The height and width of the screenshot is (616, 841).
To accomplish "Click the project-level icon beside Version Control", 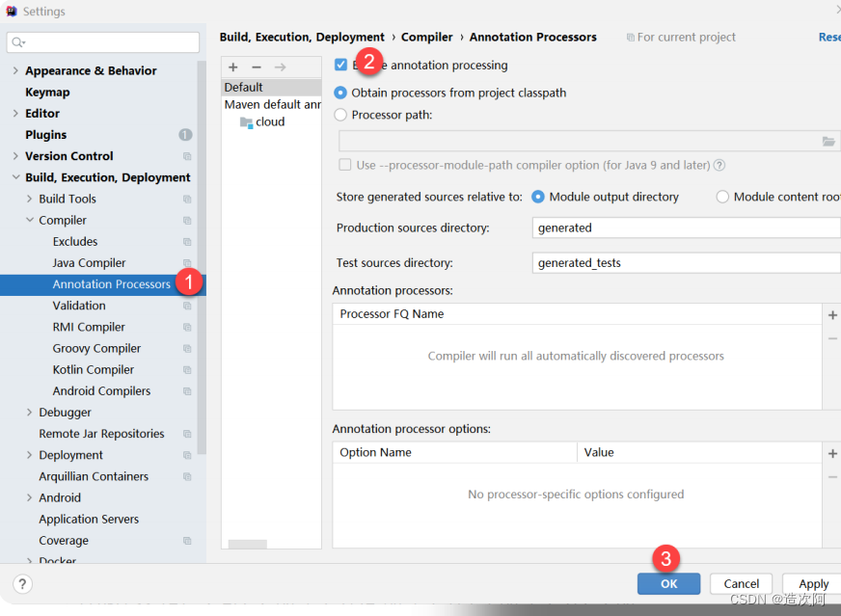I will 187,156.
